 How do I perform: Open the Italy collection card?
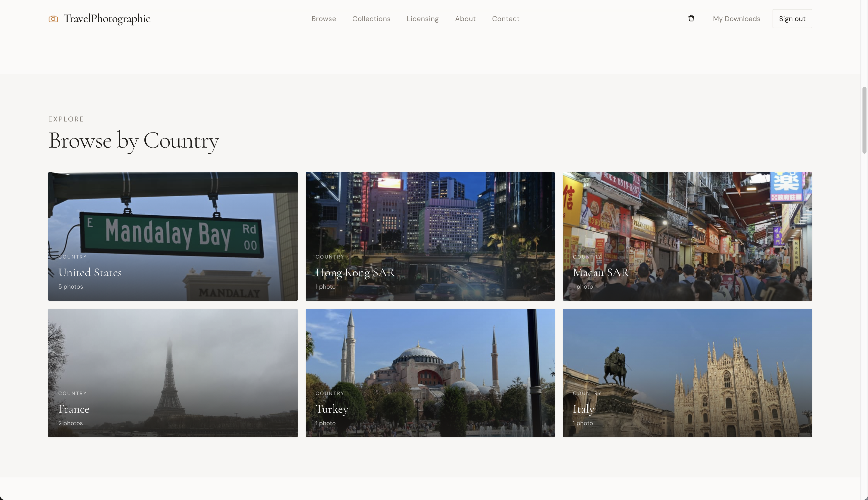pos(687,372)
